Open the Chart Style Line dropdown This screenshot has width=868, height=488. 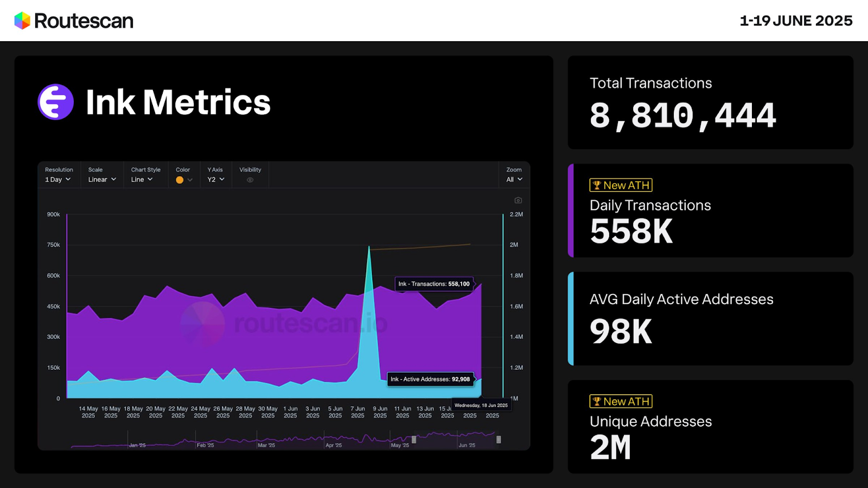coord(142,179)
